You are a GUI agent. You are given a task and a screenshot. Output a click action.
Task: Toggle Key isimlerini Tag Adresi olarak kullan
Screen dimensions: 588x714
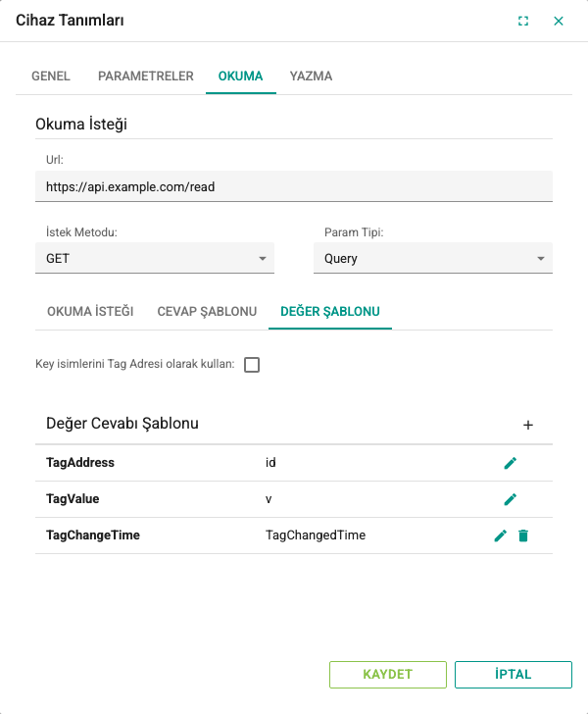tap(252, 365)
